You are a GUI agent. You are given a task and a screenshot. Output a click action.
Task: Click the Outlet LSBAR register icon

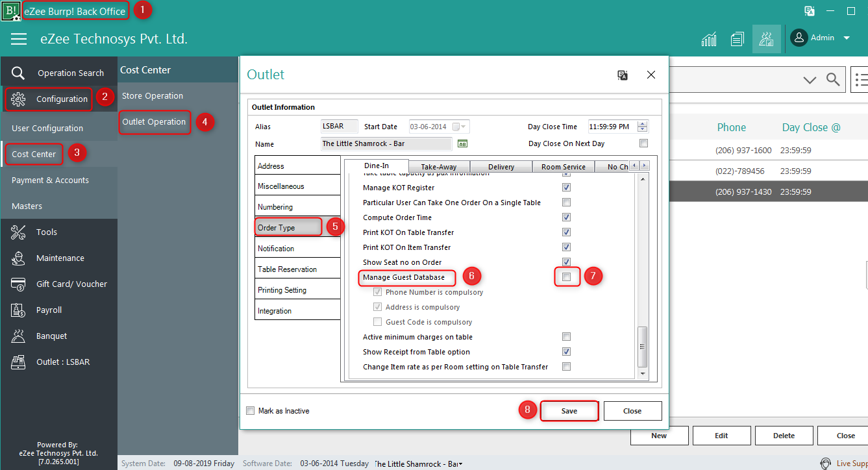(x=19, y=362)
